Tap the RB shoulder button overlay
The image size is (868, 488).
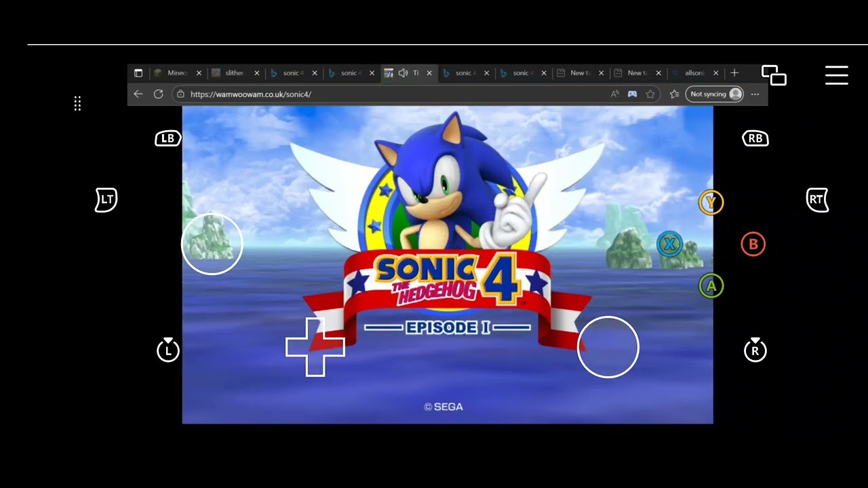pos(755,138)
